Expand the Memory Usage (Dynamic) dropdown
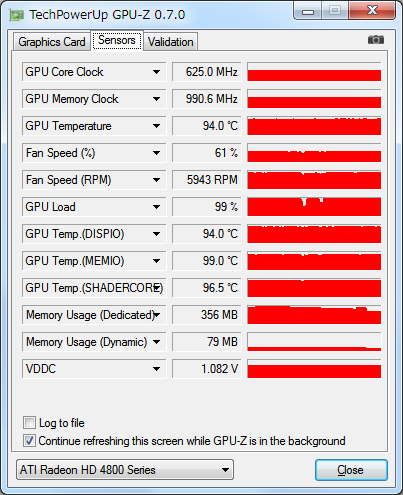Image resolution: width=403 pixels, height=495 pixels. 156,342
